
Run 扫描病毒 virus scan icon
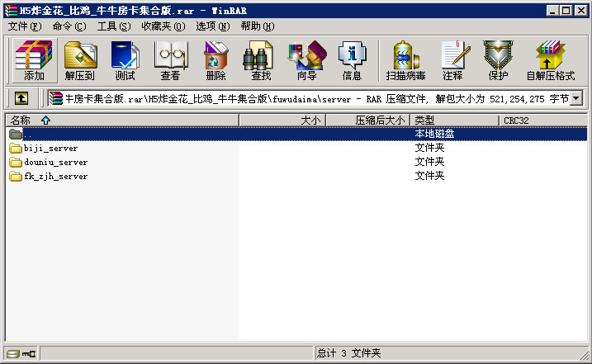click(405, 60)
